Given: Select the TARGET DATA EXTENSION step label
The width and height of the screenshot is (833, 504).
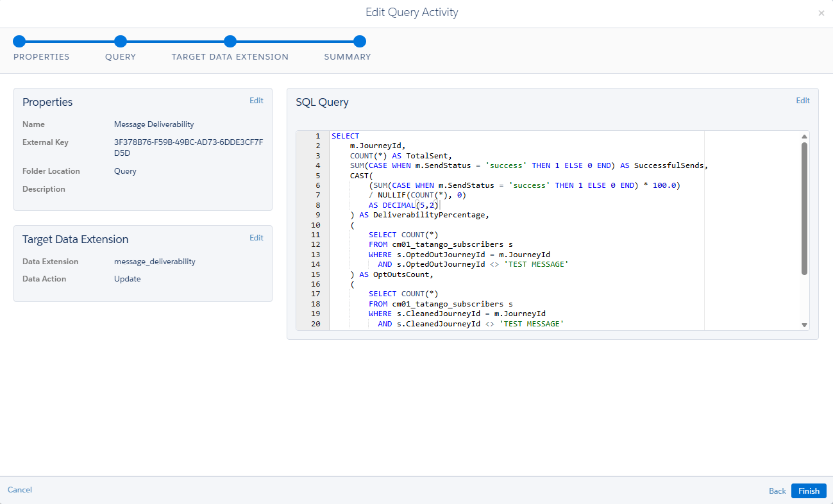Looking at the screenshot, I should [230, 56].
